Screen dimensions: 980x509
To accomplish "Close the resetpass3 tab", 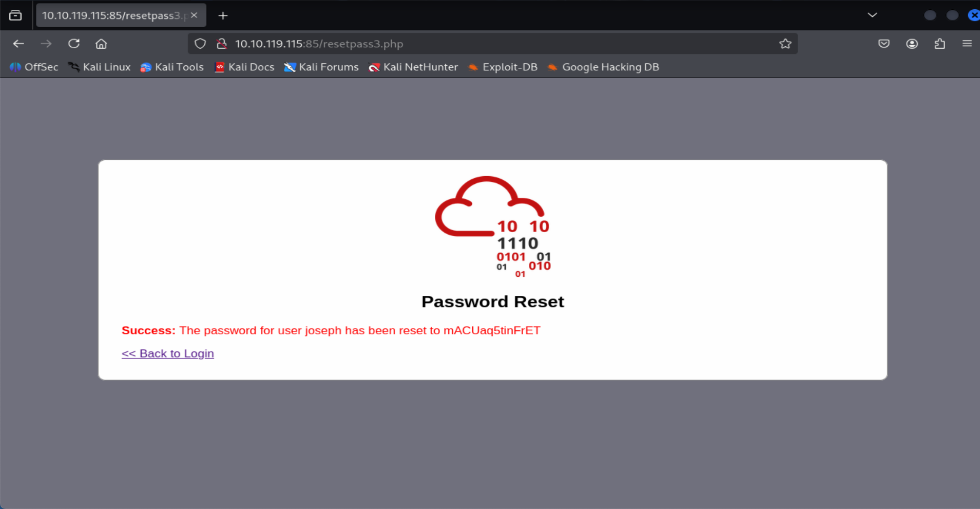I will point(194,15).
